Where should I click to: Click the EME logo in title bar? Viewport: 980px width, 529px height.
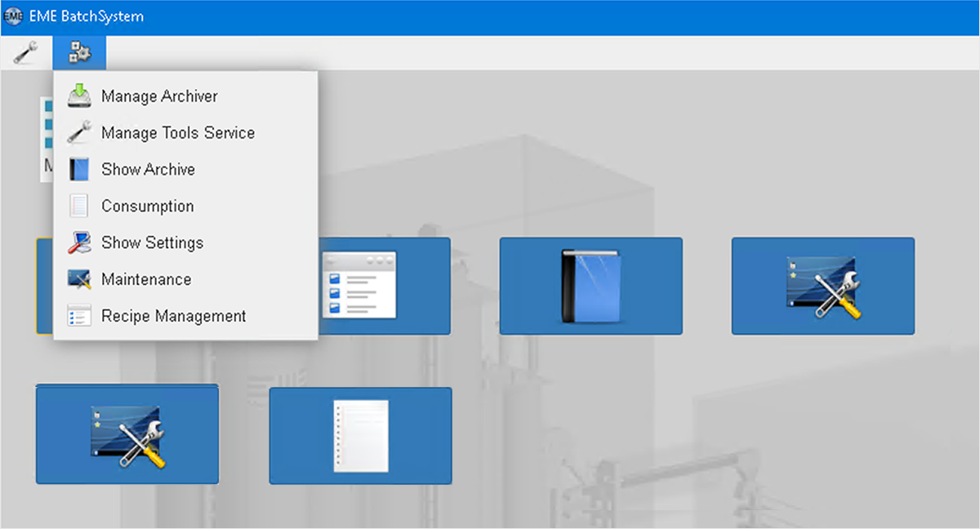coord(12,16)
